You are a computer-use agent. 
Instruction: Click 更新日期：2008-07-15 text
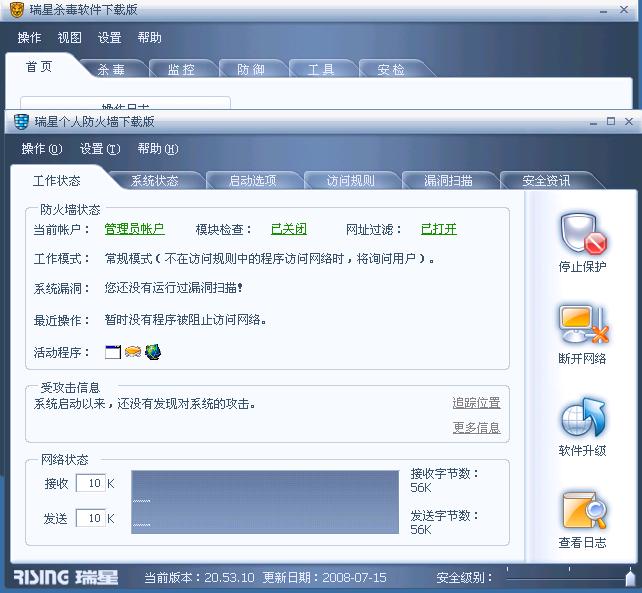pos(324,578)
